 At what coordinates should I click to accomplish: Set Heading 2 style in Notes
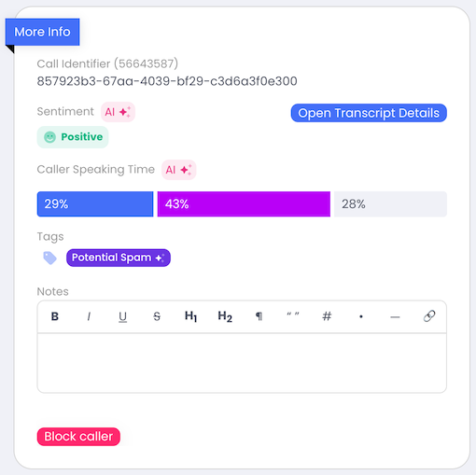point(225,316)
